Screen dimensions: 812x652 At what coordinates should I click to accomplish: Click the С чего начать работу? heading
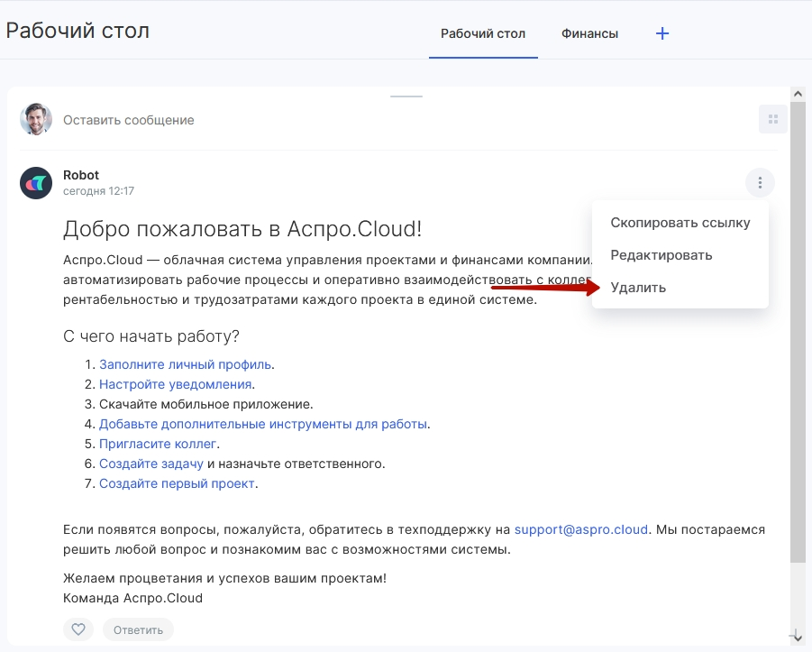pos(151,336)
